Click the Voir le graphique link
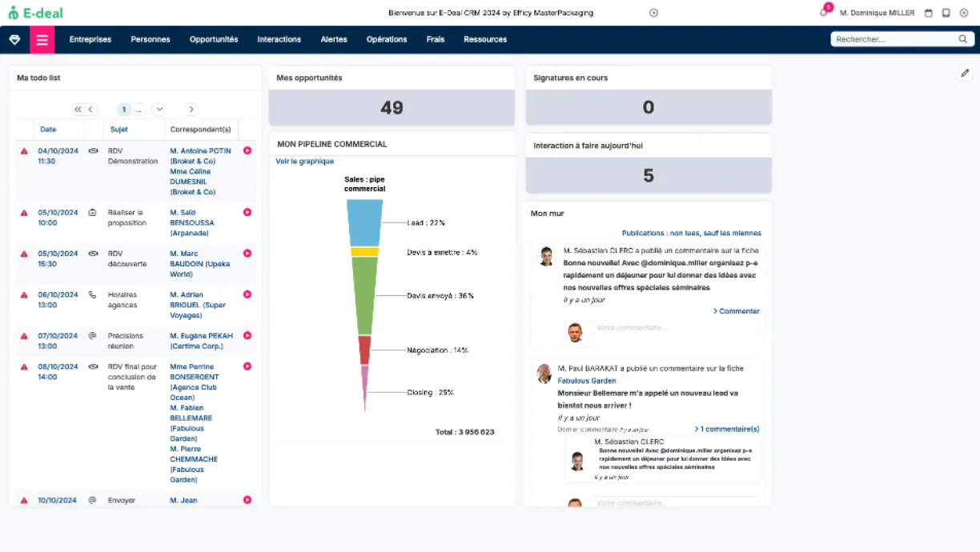 coord(305,162)
